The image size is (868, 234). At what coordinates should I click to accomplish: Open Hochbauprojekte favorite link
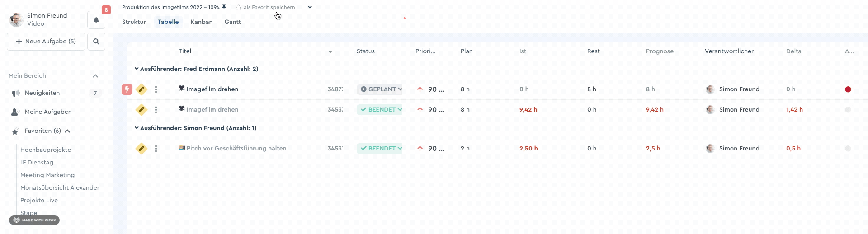(x=46, y=150)
